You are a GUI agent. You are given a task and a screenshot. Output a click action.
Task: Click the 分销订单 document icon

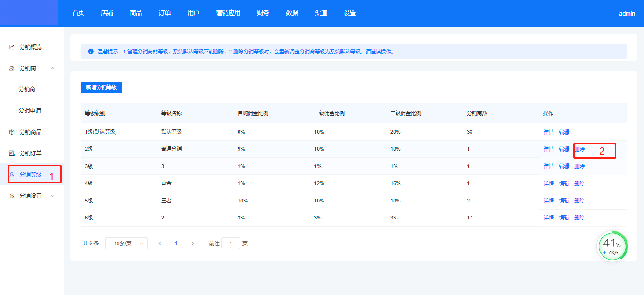[x=12, y=153]
